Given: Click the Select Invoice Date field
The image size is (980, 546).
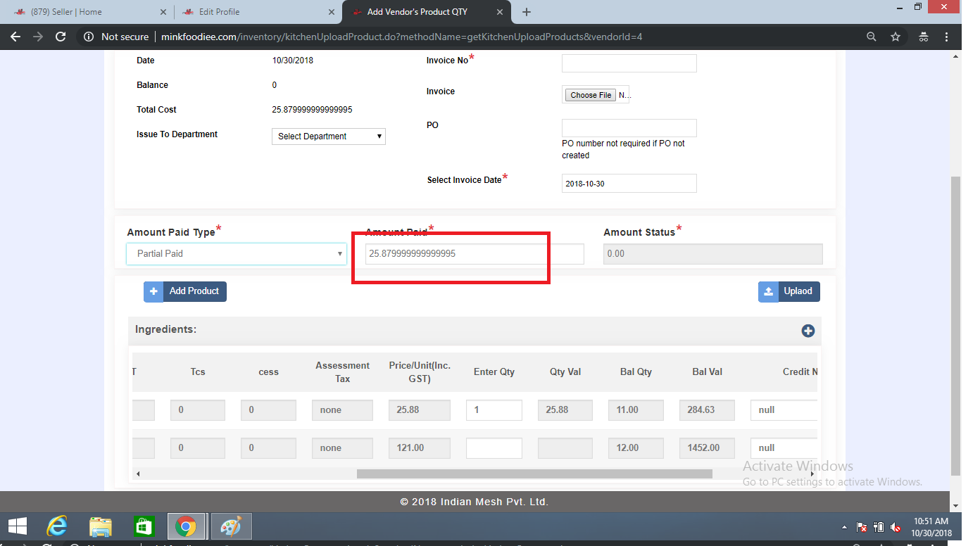Looking at the screenshot, I should pyautogui.click(x=629, y=183).
